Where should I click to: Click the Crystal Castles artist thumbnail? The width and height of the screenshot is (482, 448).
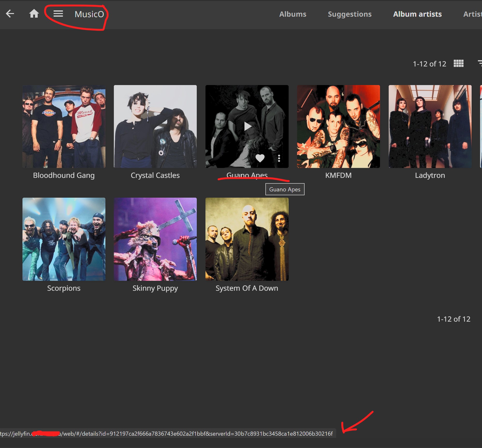(155, 126)
